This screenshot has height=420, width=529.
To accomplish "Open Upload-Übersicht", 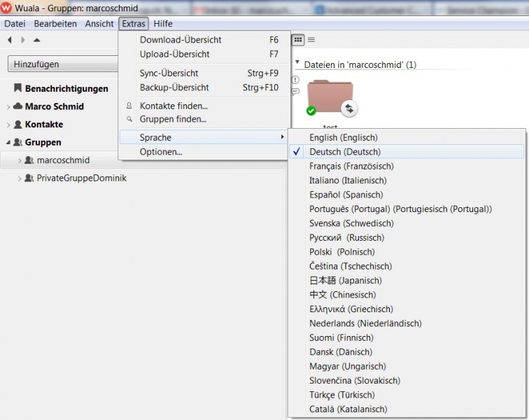I will pos(204,54).
